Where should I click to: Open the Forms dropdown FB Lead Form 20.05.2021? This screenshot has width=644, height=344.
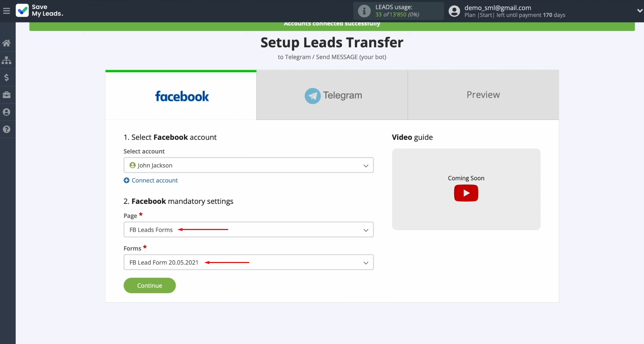tap(248, 262)
